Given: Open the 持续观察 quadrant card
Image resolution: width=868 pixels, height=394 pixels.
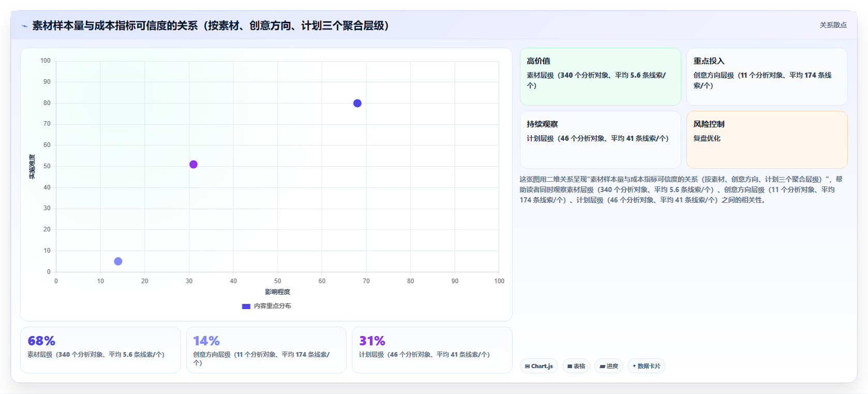Looking at the screenshot, I should pos(600,140).
